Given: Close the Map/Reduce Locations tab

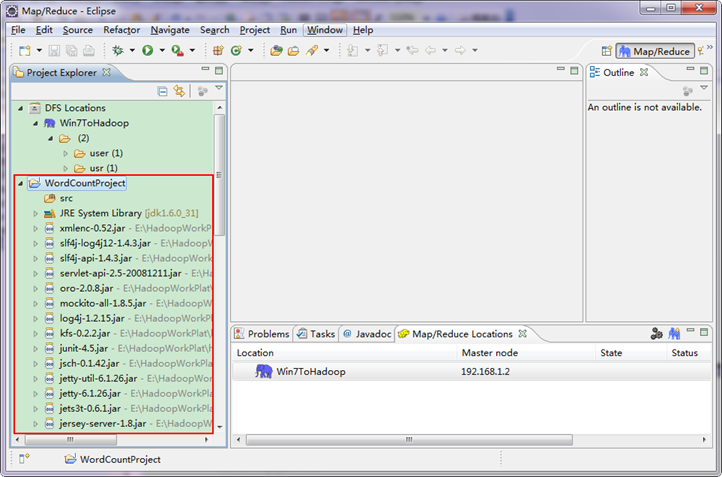Looking at the screenshot, I should [x=523, y=333].
